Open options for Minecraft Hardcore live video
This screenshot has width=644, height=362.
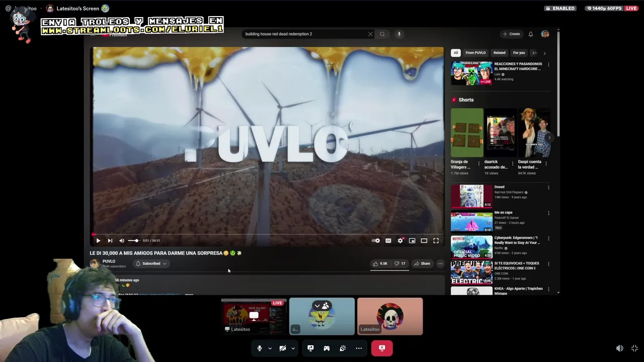548,65
